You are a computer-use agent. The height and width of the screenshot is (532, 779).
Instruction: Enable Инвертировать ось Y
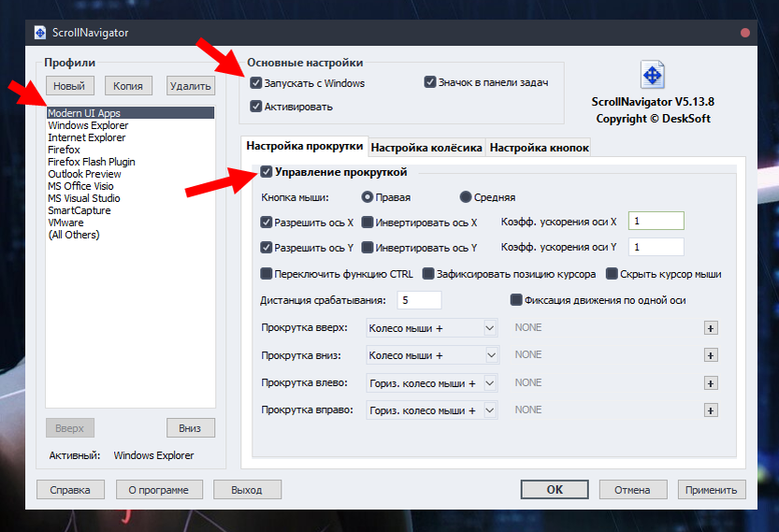click(x=368, y=248)
